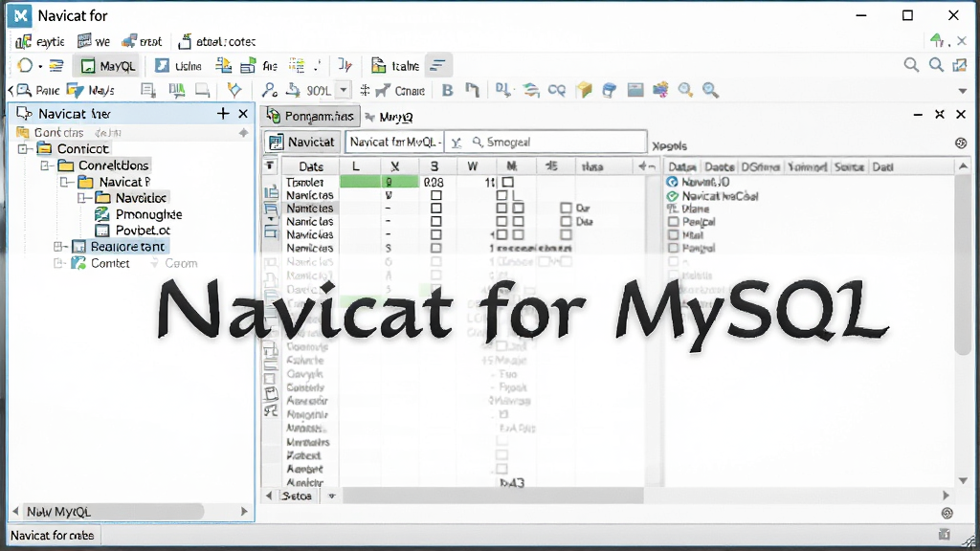Screen dimensions: 980x551
Task: Click the horizontal scrollbar beside Setoa tab
Action: [x=494, y=496]
